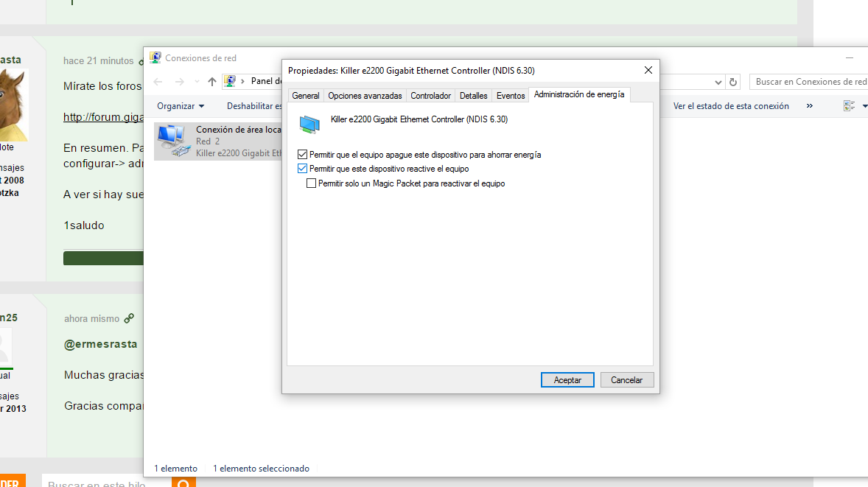Click the '1 elemento' status bar text
Image resolution: width=868 pixels, height=487 pixels.
(x=175, y=468)
